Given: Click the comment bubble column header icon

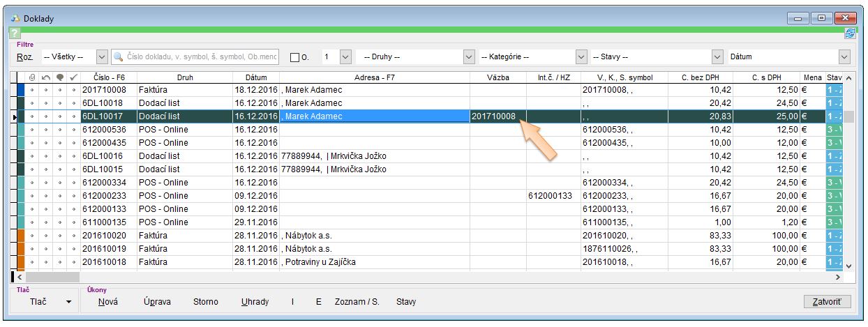Looking at the screenshot, I should coord(60,77).
